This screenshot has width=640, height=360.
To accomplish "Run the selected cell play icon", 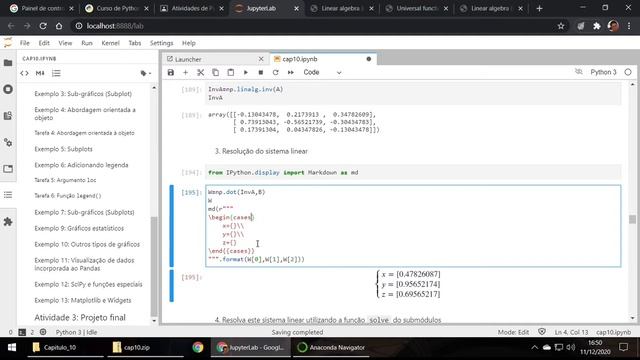I will pos(246,72).
